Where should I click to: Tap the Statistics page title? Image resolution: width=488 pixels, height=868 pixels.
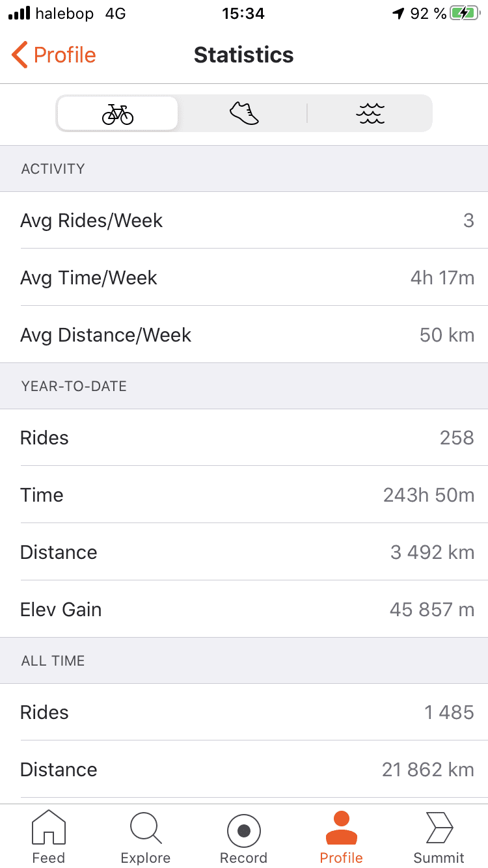pyautogui.click(x=244, y=55)
